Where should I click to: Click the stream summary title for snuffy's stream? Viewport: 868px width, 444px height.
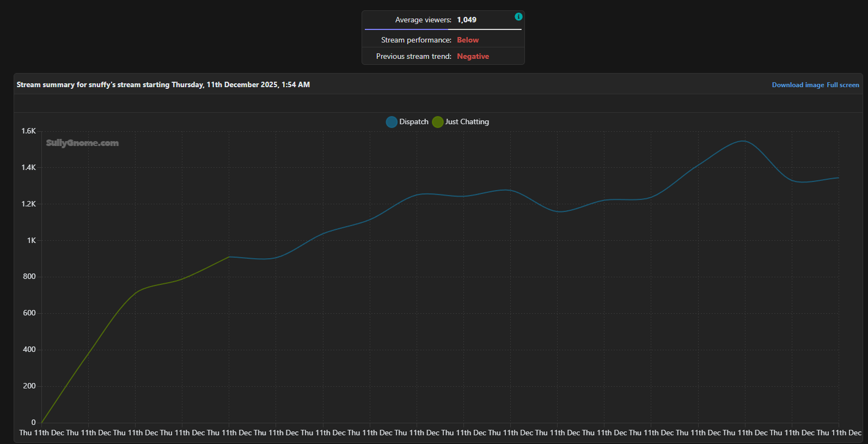tap(163, 85)
